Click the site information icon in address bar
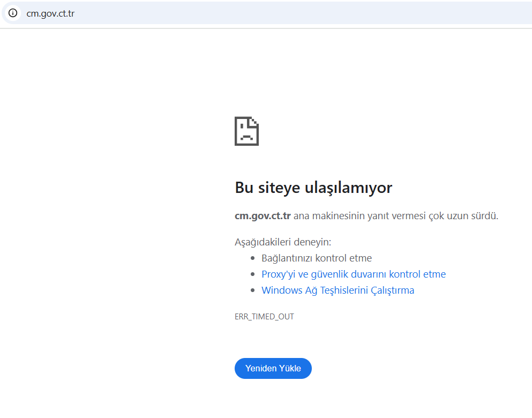This screenshot has width=532, height=418. [x=13, y=13]
